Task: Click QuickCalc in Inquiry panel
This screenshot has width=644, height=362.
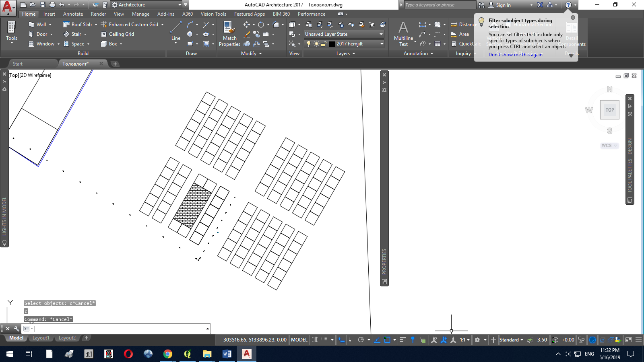Action: pos(466,44)
